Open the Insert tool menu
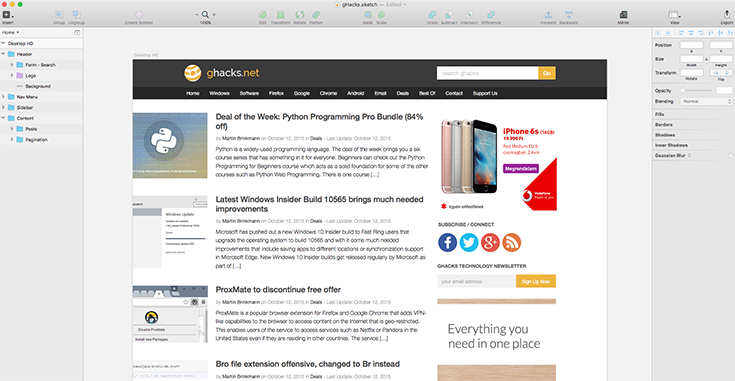Image resolution: width=735 pixels, height=381 pixels. pyautogui.click(x=8, y=15)
